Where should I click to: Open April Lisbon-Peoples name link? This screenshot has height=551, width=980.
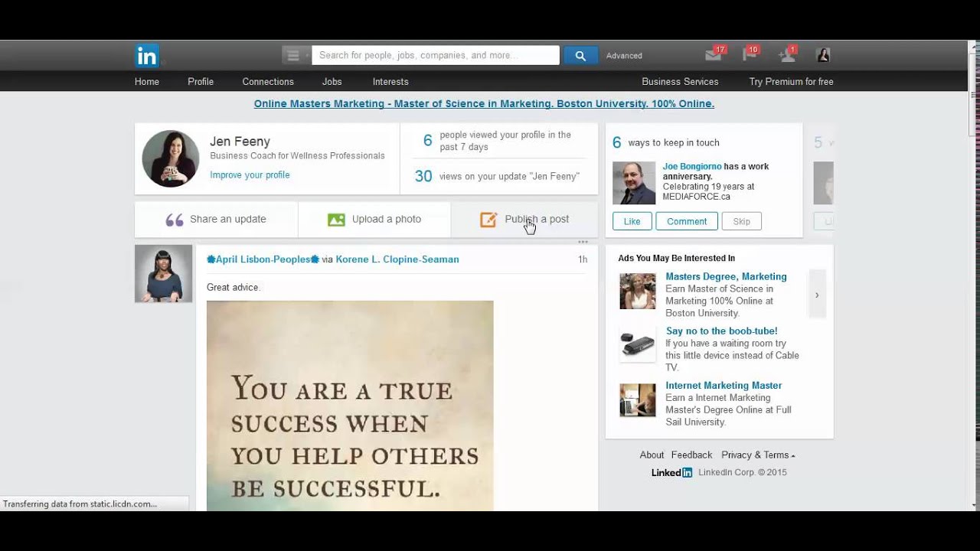(x=263, y=259)
